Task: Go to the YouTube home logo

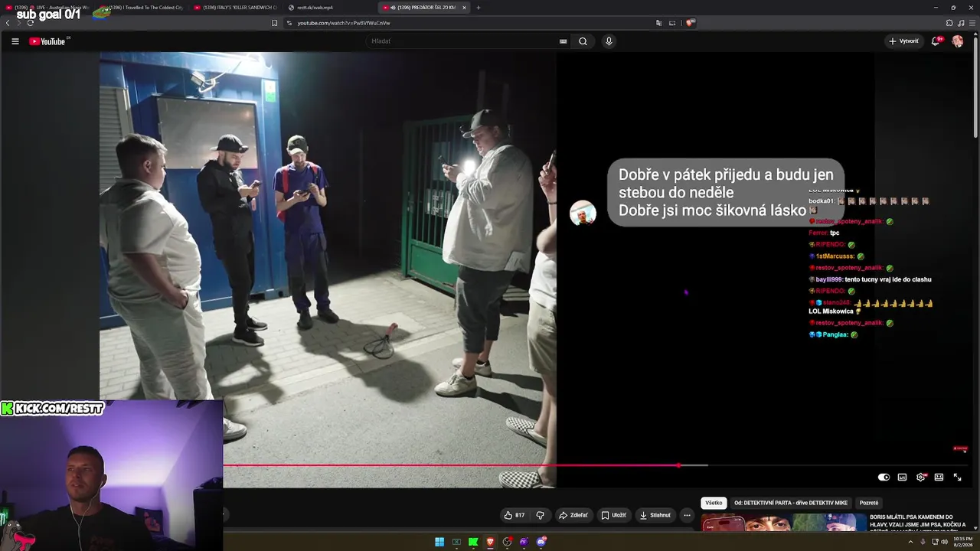Action: tap(47, 41)
